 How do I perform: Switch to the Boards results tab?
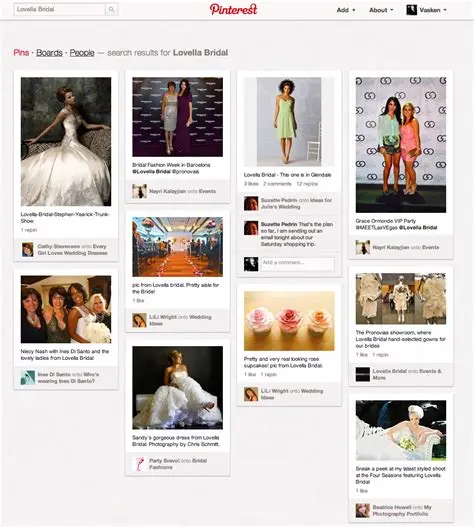coord(49,53)
